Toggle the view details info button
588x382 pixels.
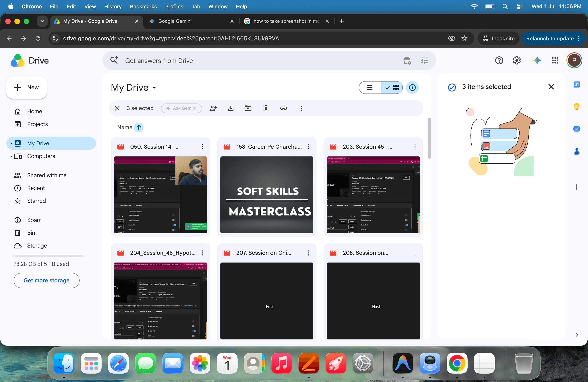(x=412, y=88)
